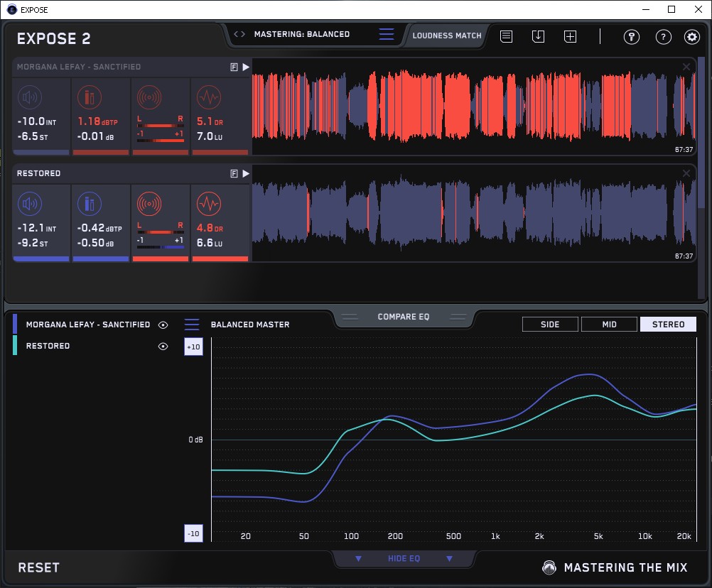Click the -10 EQ range button
Image resolution: width=712 pixels, height=588 pixels.
pos(193,533)
